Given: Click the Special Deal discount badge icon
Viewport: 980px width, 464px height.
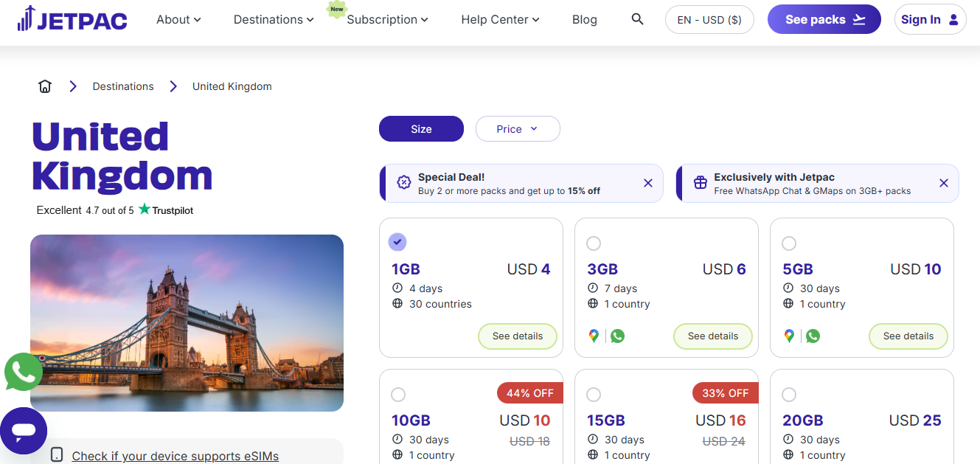Looking at the screenshot, I should [403, 183].
